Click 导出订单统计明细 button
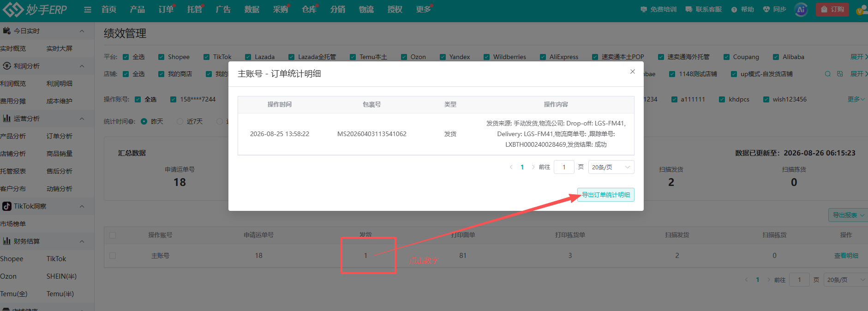The width and height of the screenshot is (868, 311). click(606, 195)
